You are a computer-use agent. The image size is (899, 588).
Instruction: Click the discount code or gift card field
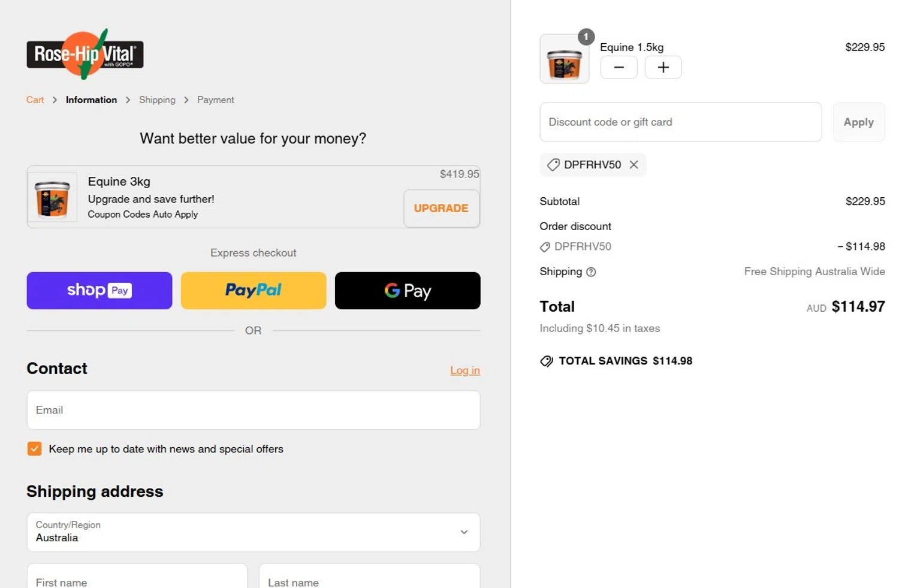tap(680, 122)
